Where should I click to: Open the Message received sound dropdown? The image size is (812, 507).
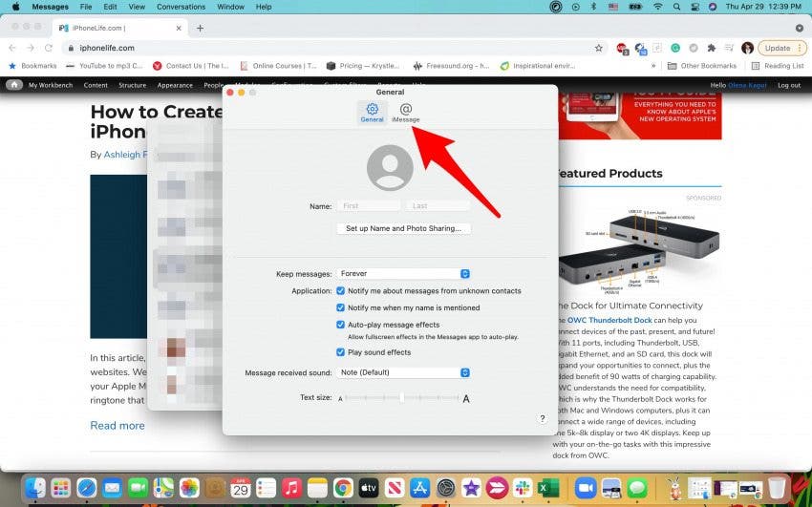click(x=403, y=372)
